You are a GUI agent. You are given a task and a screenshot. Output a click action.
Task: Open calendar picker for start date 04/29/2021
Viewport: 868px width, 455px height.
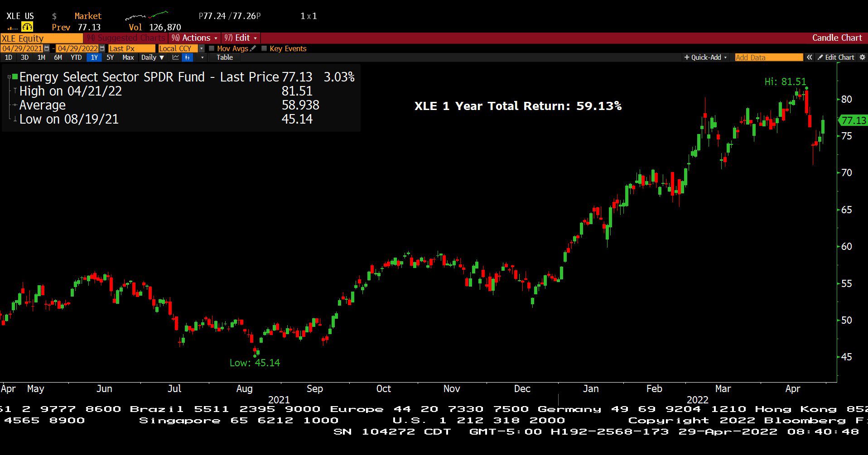[47, 48]
